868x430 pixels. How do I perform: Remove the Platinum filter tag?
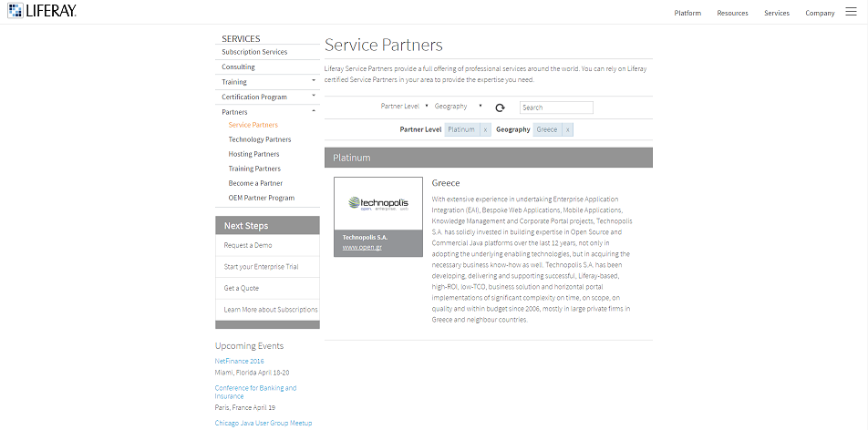coord(485,129)
